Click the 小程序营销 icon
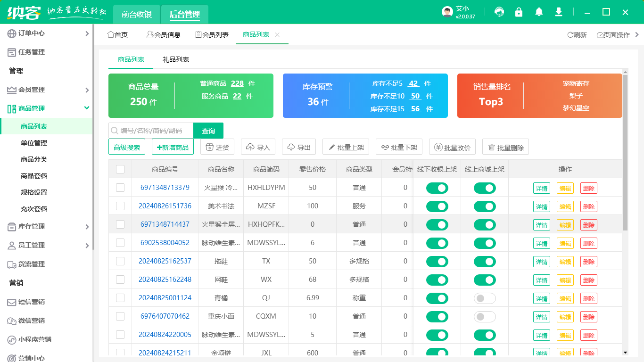 point(12,340)
